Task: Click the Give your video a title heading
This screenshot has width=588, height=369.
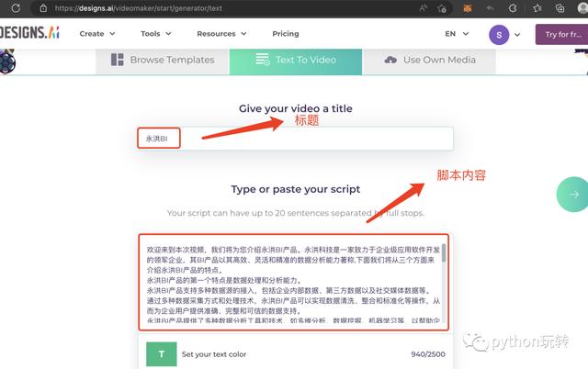Action: 296,108
